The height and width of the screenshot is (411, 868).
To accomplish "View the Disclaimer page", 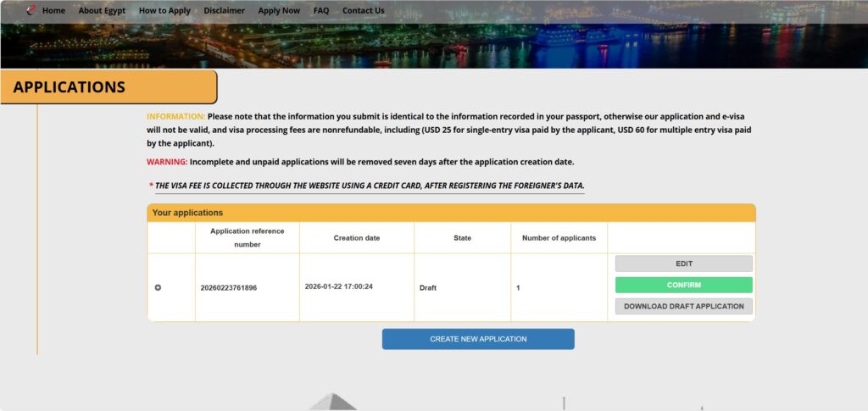I will pyautogui.click(x=224, y=11).
